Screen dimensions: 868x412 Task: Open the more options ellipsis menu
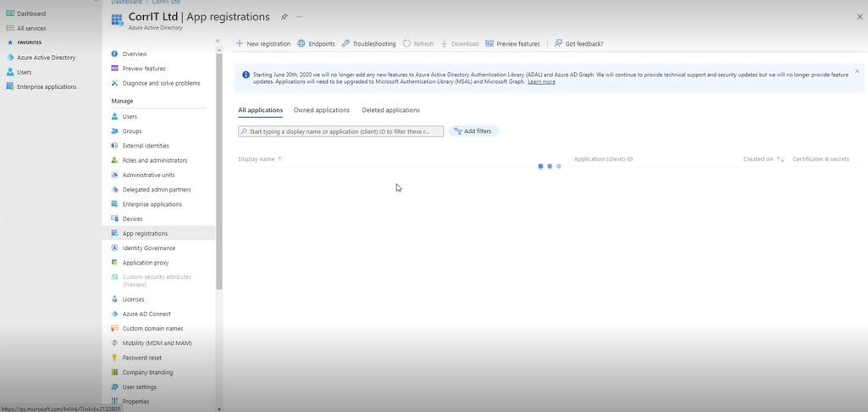[x=299, y=17]
